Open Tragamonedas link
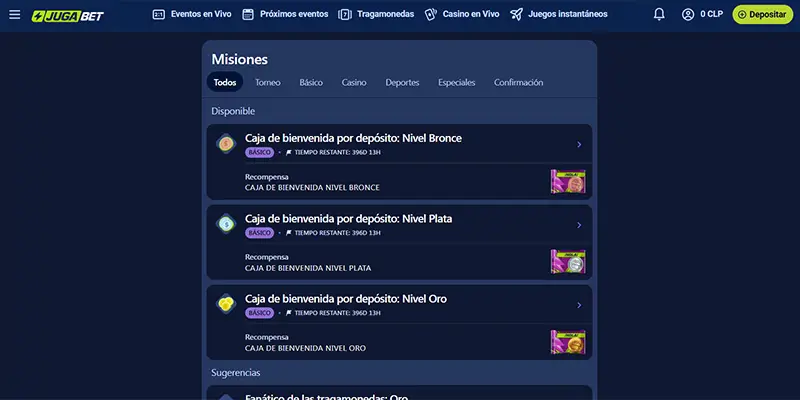The width and height of the screenshot is (800, 400). (386, 14)
